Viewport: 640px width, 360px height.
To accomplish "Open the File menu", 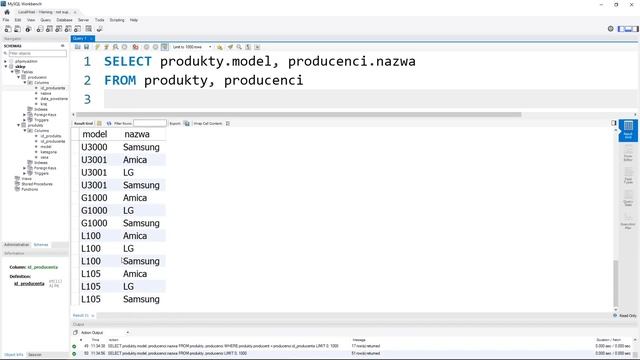I will pos(6,20).
